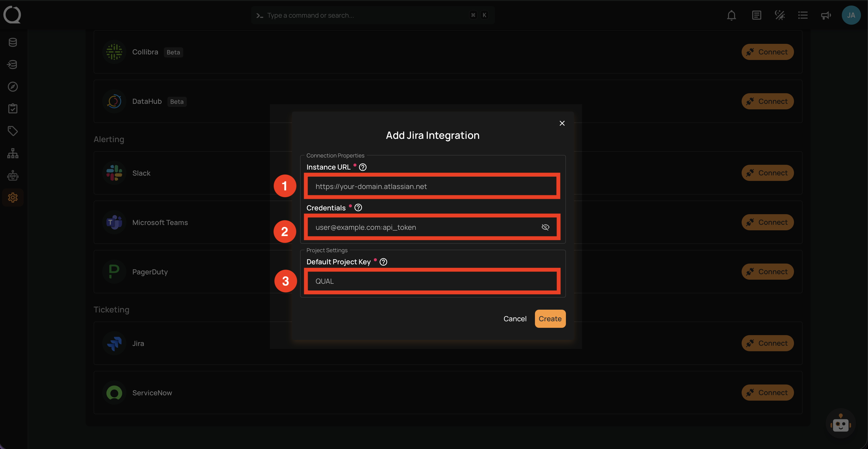Click the magic wand icon in top bar
Screen dimensions: 868x449
(780, 15)
